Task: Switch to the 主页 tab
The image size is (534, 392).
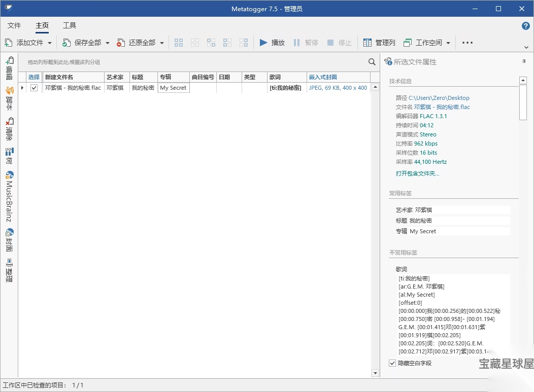Action: pyautogui.click(x=42, y=25)
